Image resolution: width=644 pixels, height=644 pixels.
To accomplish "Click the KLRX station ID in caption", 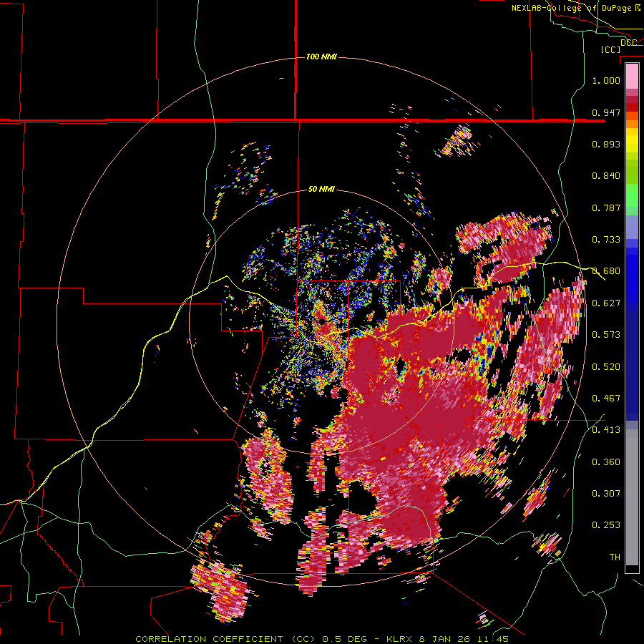I will point(401,639).
